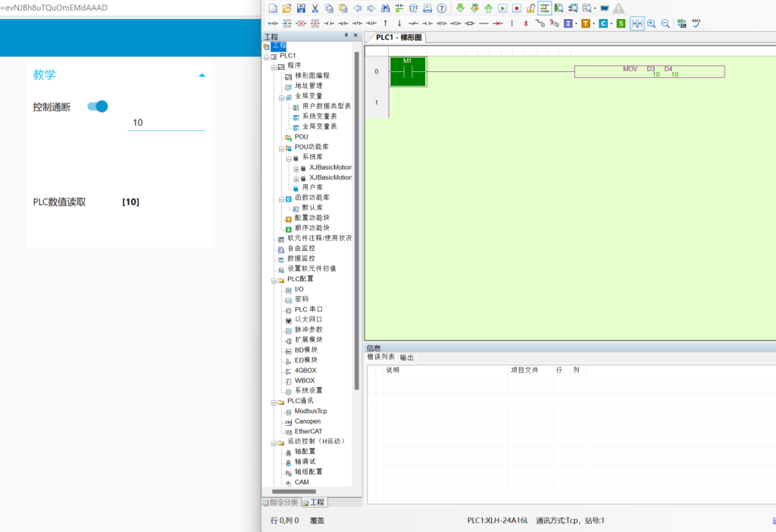The width and height of the screenshot is (776, 532).
Task: Open the 输出 tab
Action: (406, 357)
